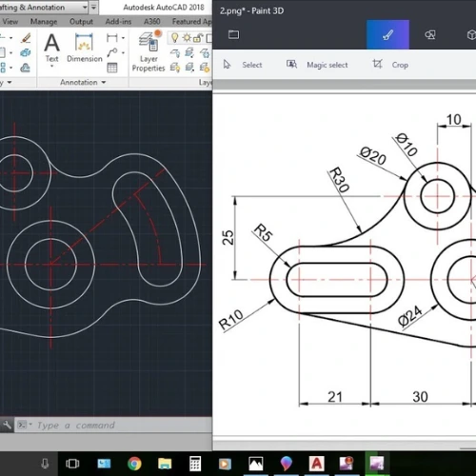Screen dimensions: 476x476
Task: Click the Leader icon in Annotation panel
Action: [112, 52]
